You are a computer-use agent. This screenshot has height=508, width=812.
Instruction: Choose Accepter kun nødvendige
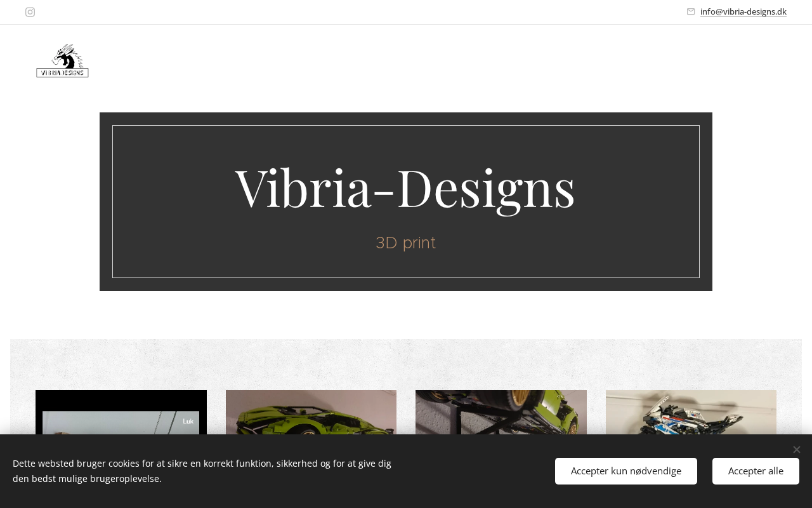626,471
